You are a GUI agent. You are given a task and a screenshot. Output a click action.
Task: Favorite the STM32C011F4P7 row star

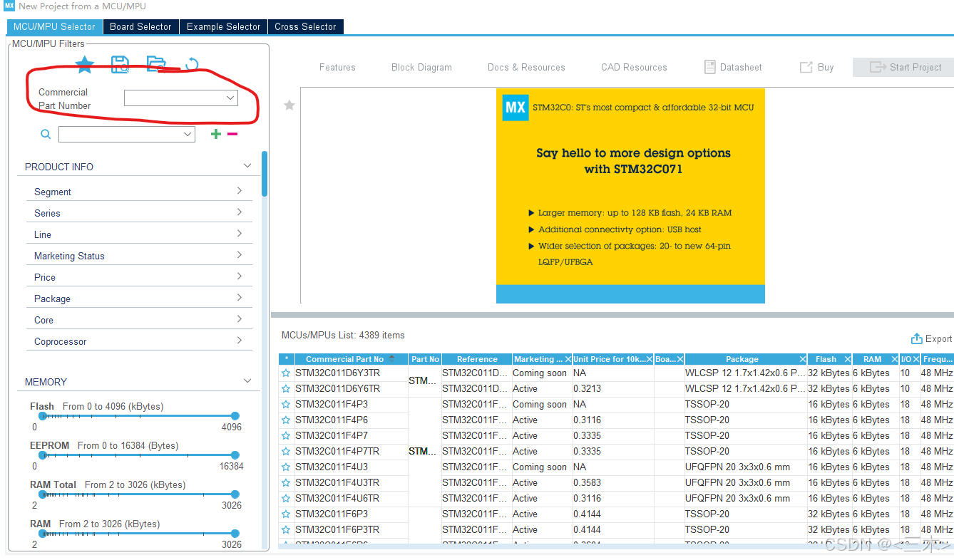(x=286, y=435)
